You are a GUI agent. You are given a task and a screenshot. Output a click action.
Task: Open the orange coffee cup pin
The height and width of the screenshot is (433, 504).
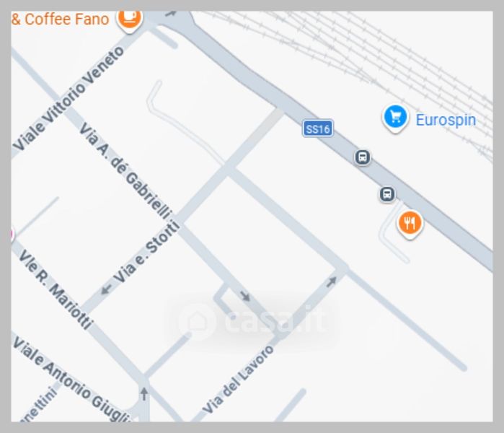[130, 20]
